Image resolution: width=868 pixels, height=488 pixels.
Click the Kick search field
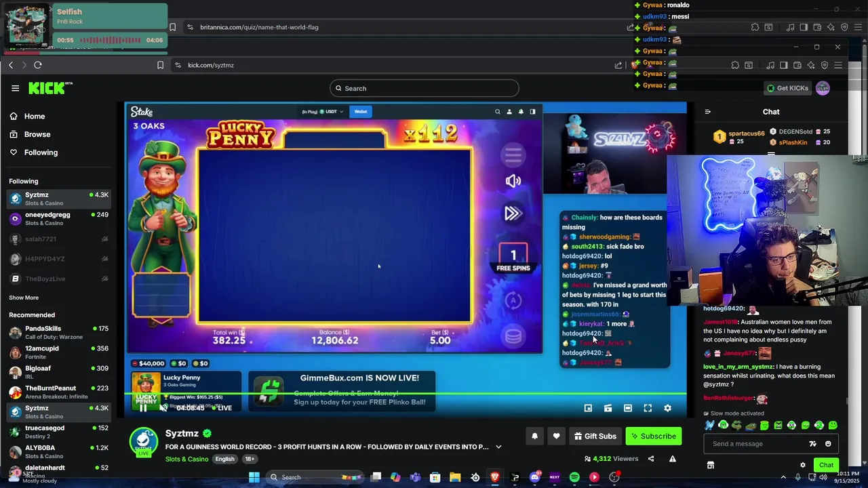[425, 88]
